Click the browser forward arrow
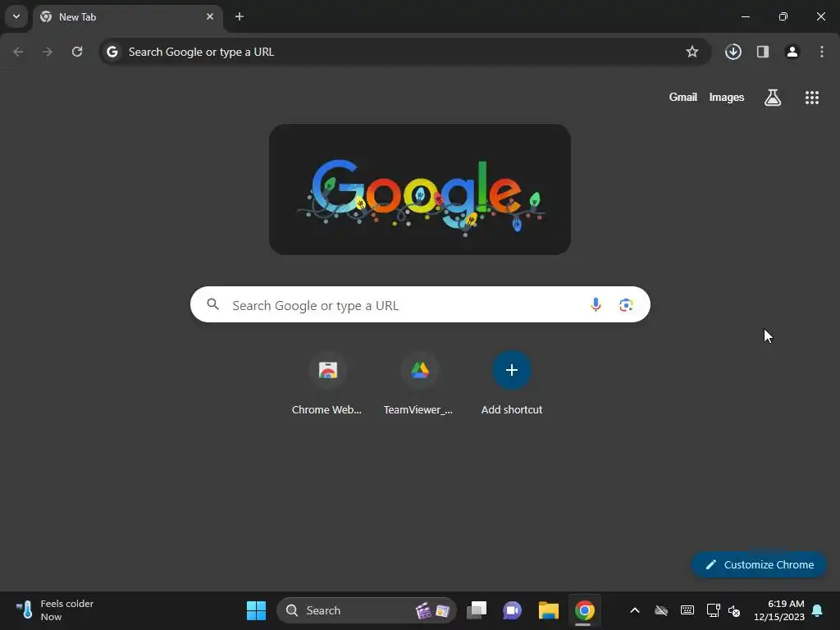This screenshot has height=630, width=840. click(x=48, y=52)
